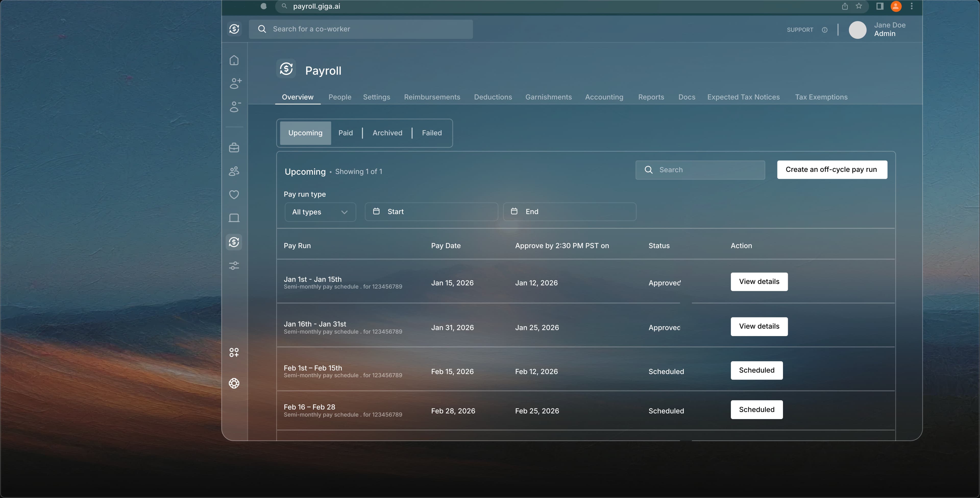
Task: Click the Jane Doe user name
Action: pos(889,25)
